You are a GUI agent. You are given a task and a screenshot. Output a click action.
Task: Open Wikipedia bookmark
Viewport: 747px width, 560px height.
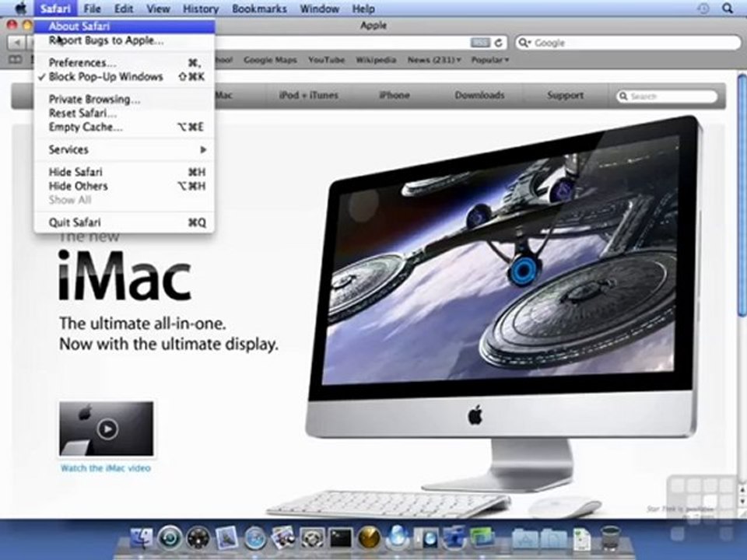tap(376, 60)
